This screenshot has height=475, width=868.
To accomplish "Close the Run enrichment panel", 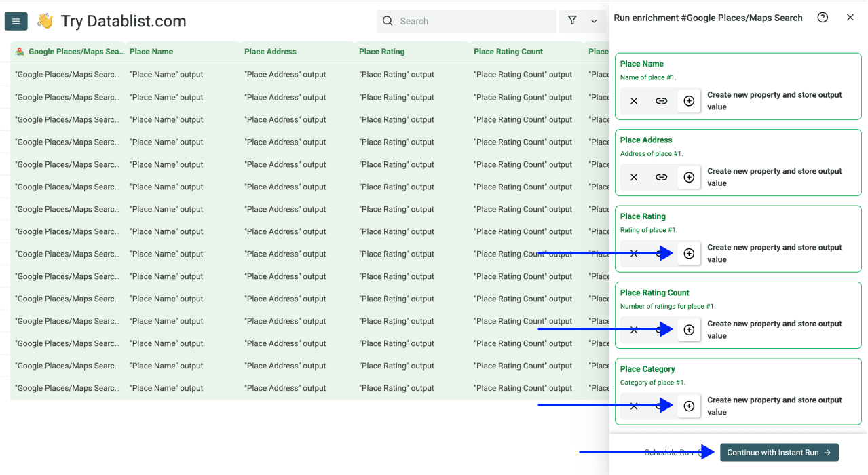I will tap(850, 17).
